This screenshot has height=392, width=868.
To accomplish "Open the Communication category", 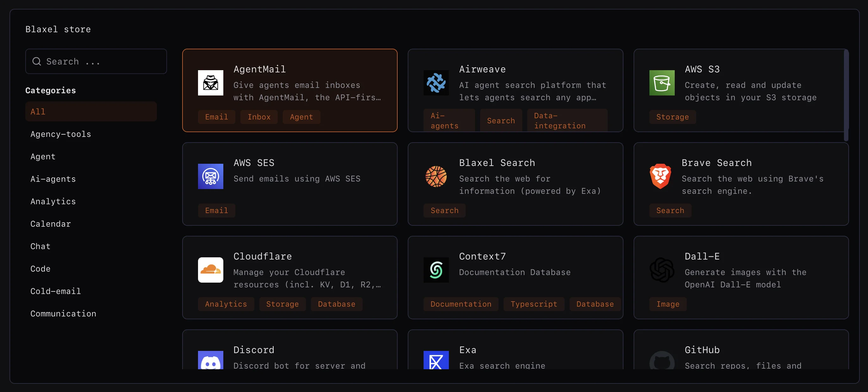I will point(63,314).
